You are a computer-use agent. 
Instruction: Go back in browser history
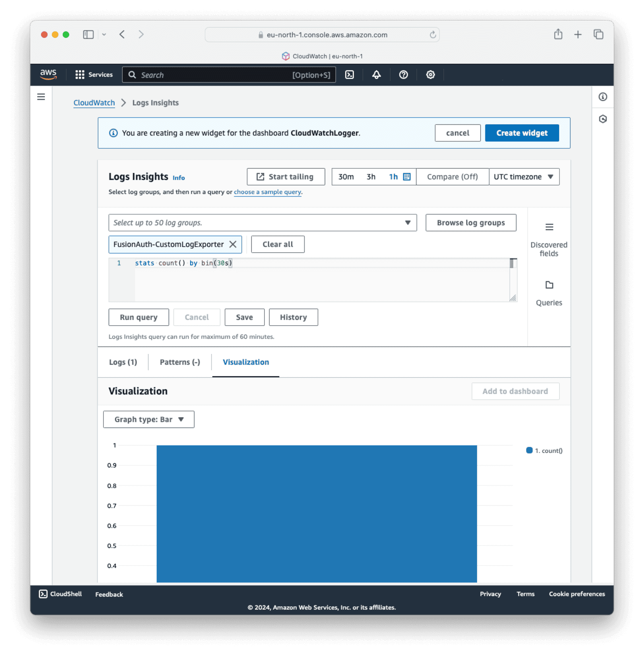pyautogui.click(x=122, y=35)
